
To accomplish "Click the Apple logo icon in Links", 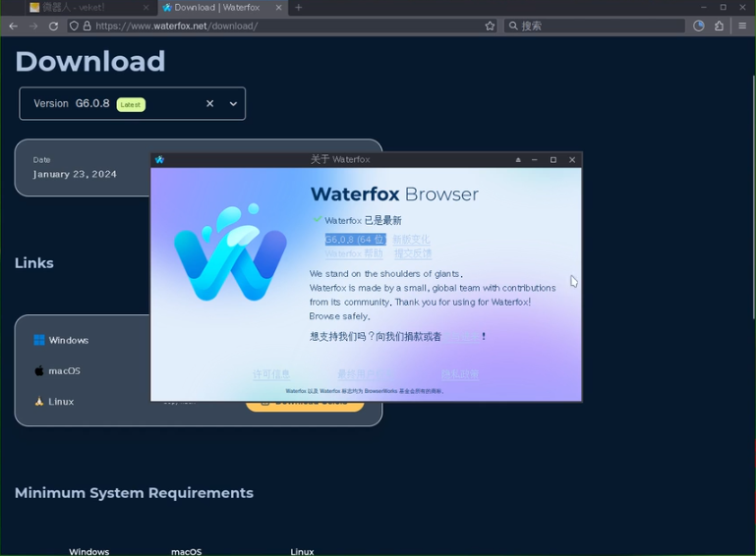I will coord(39,371).
